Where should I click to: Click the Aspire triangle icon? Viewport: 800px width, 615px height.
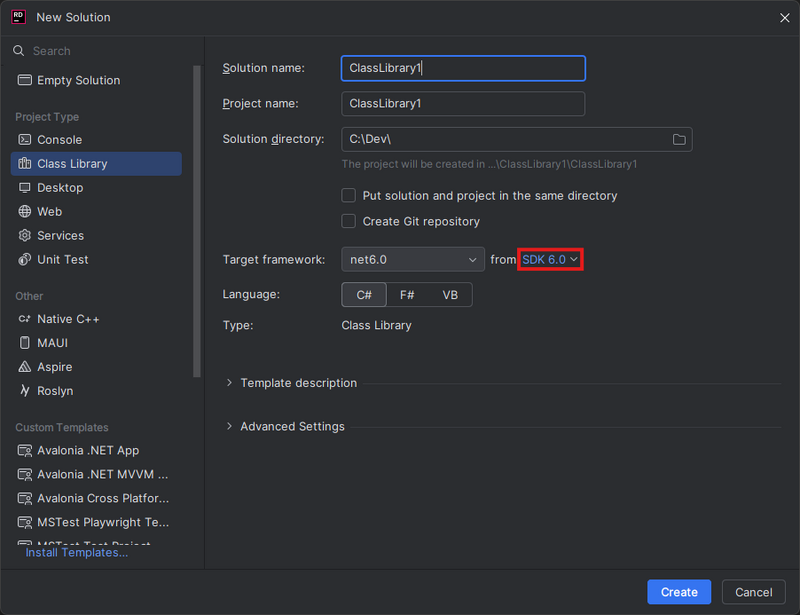tap(24, 366)
